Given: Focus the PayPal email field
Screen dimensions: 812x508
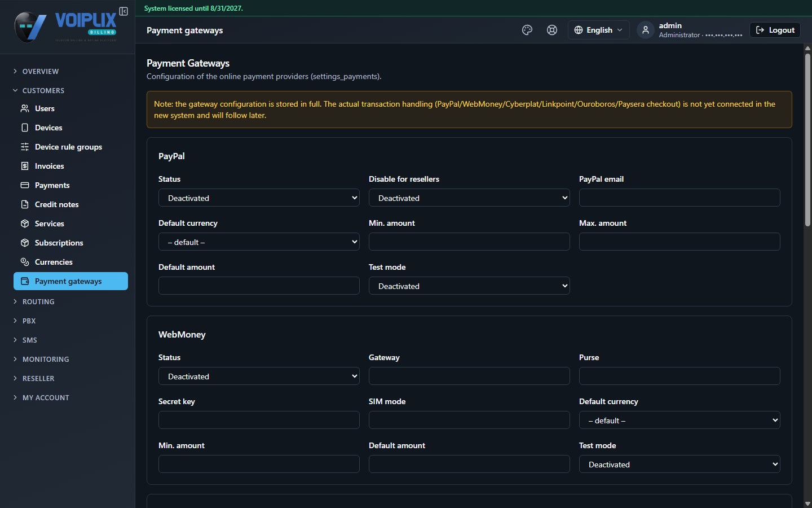Looking at the screenshot, I should pos(679,198).
